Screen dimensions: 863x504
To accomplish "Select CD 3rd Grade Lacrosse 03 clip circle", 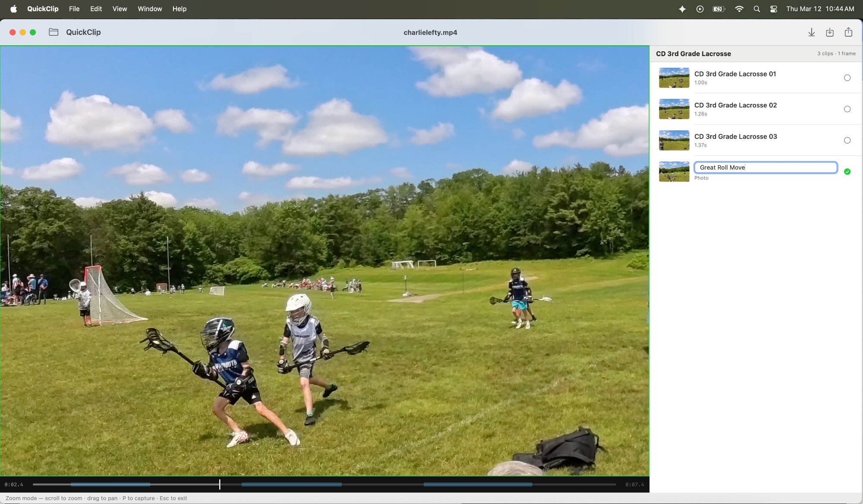I will coord(847,140).
